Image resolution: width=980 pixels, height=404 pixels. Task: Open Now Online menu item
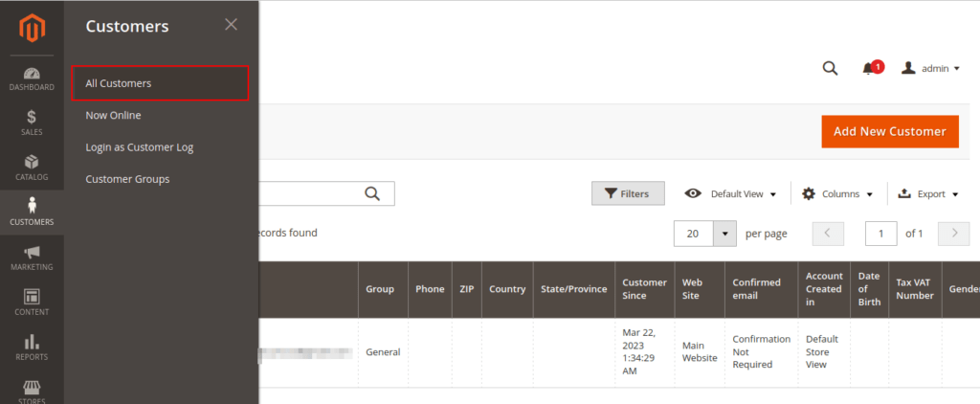113,115
